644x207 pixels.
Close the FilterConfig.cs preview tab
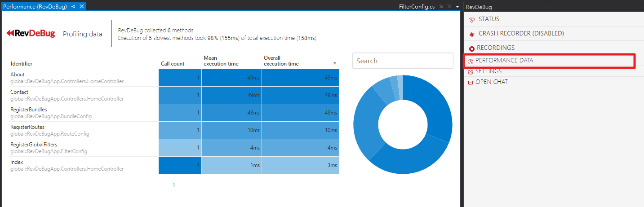[x=449, y=7]
